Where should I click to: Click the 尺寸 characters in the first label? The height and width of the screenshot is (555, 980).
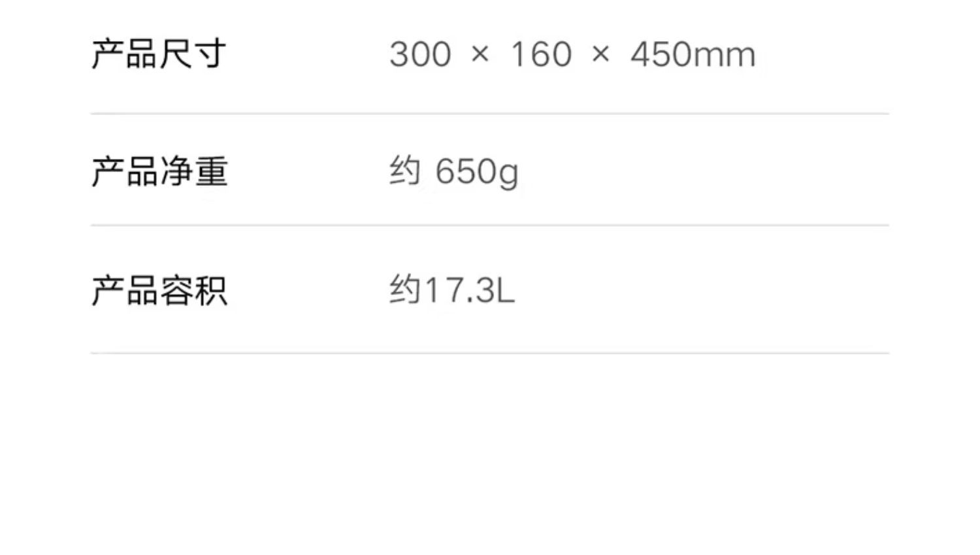(x=193, y=54)
